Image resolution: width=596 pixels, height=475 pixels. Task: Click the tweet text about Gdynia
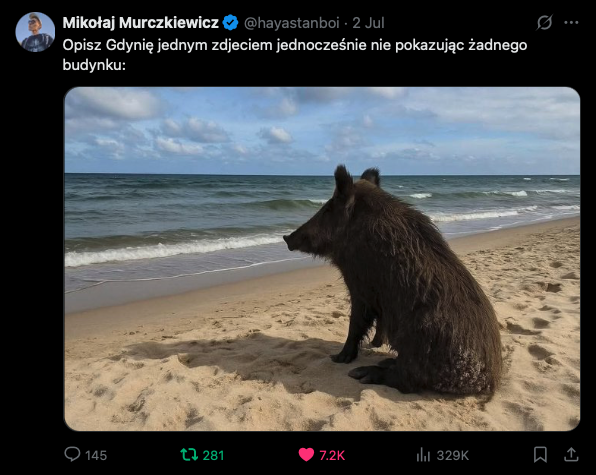point(295,55)
